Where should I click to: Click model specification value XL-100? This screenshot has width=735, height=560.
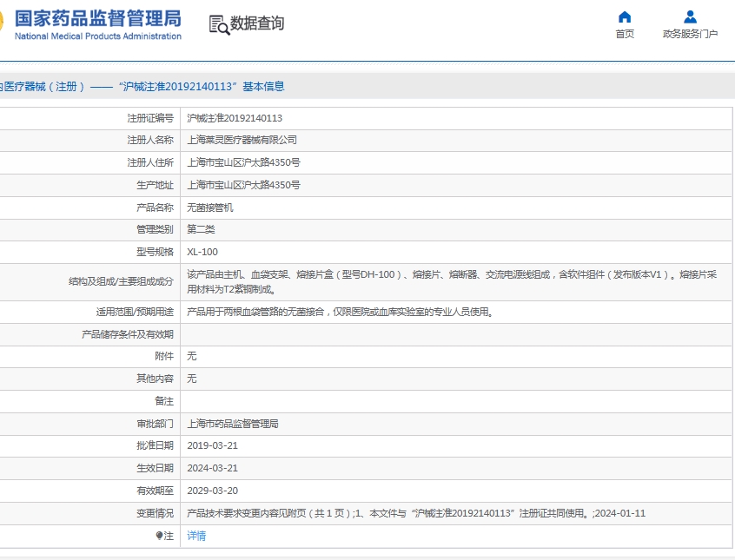202,252
